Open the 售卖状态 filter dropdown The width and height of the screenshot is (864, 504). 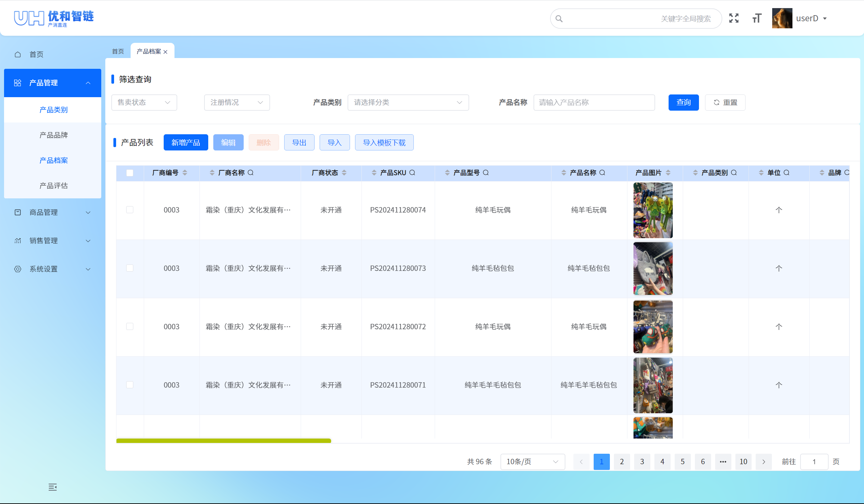click(144, 102)
